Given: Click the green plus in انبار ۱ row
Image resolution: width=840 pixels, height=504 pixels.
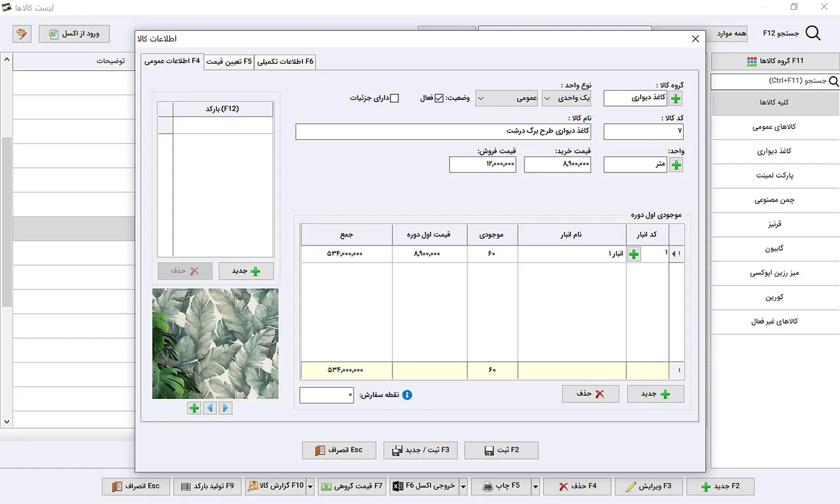Looking at the screenshot, I should (x=634, y=254).
